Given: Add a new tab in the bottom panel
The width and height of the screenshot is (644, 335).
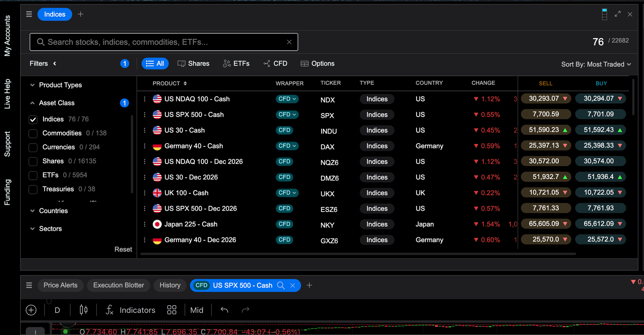Looking at the screenshot, I should pyautogui.click(x=309, y=285).
